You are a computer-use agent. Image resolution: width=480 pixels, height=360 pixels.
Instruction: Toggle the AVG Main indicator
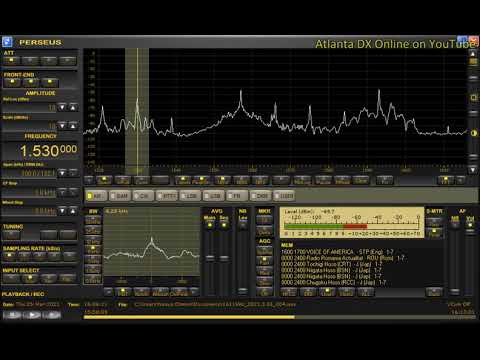pyautogui.click(x=210, y=226)
